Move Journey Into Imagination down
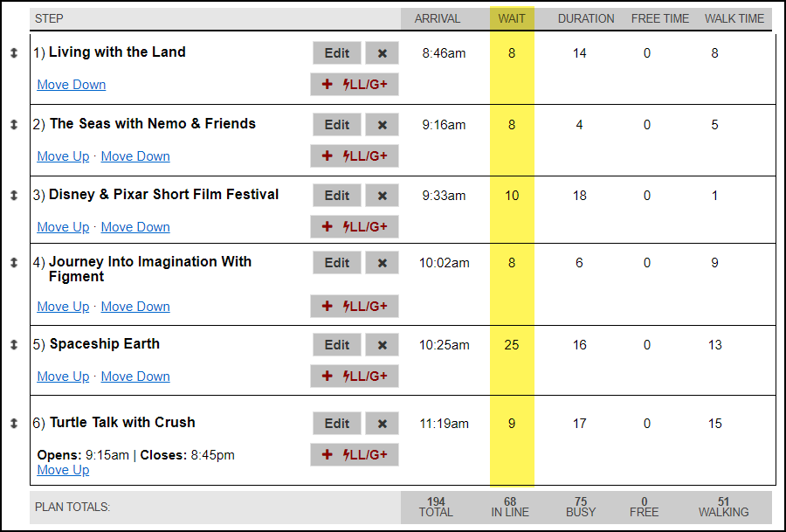786x532 pixels. 135,307
